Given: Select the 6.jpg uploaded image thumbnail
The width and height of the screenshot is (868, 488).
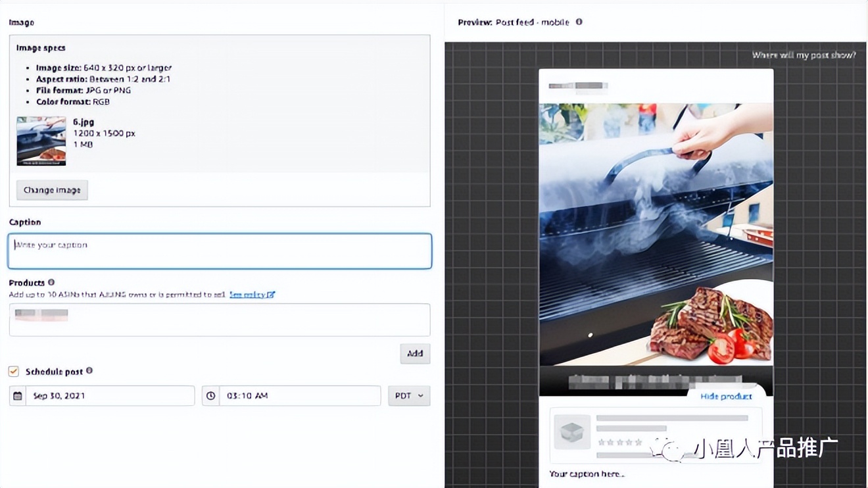Looking at the screenshot, I should click(41, 141).
